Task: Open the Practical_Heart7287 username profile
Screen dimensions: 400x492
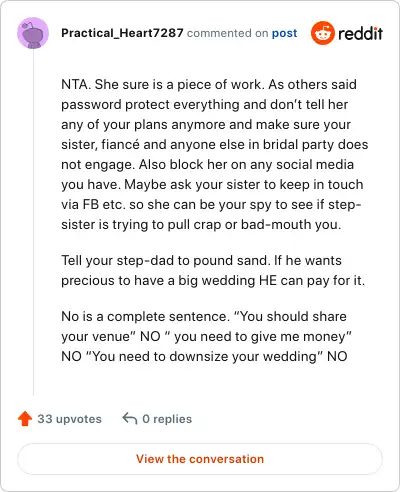Action: click(122, 33)
